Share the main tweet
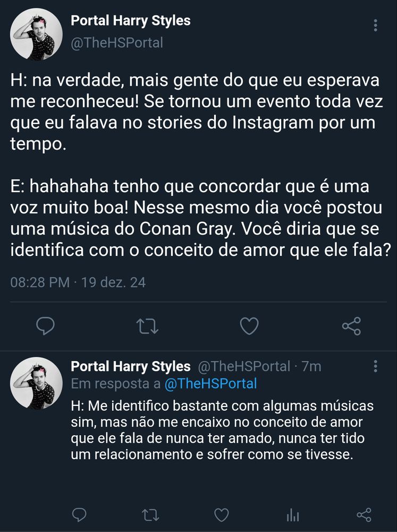 click(x=352, y=326)
